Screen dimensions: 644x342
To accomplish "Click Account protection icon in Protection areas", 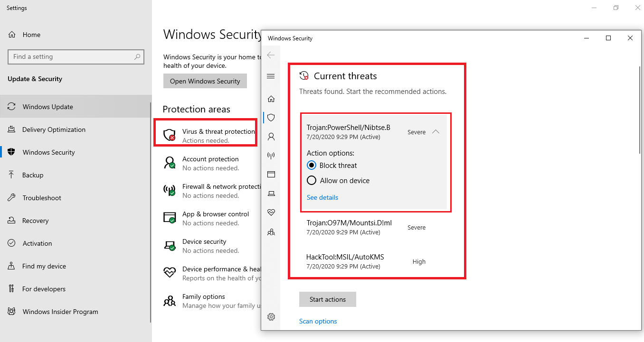I will [x=170, y=163].
